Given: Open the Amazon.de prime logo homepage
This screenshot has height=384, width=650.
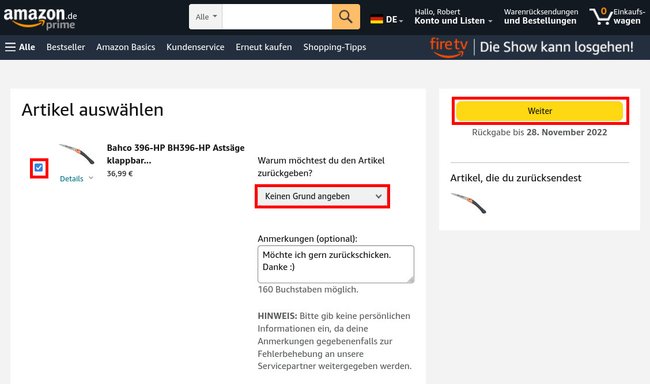Looking at the screenshot, I should [x=40, y=19].
